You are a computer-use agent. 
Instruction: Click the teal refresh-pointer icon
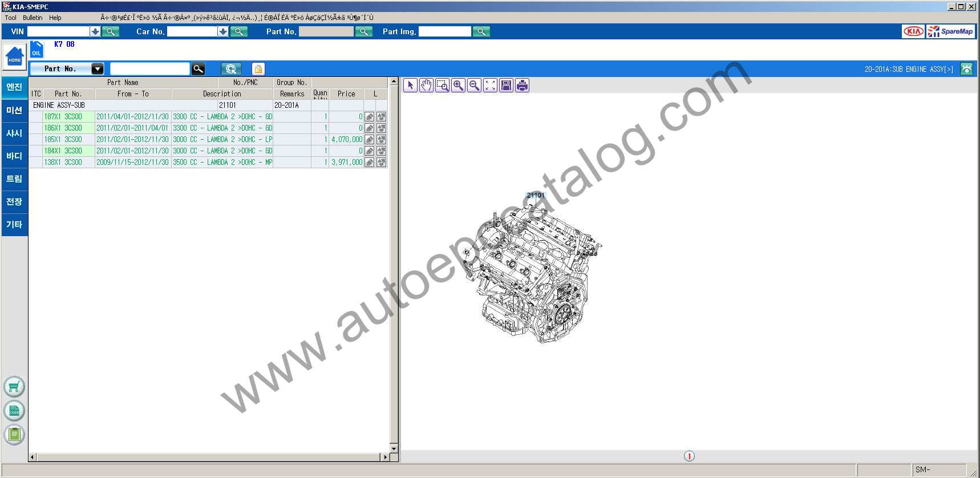click(x=231, y=69)
